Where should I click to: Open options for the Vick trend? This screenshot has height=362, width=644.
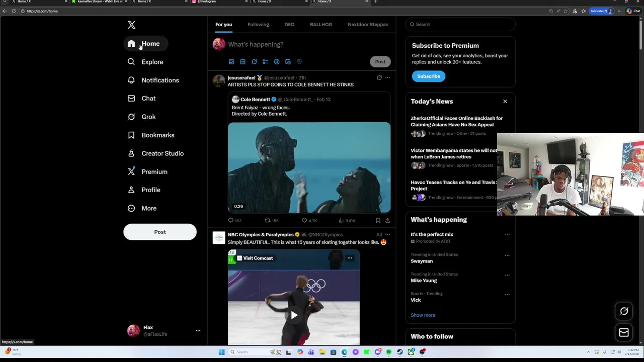(507, 294)
